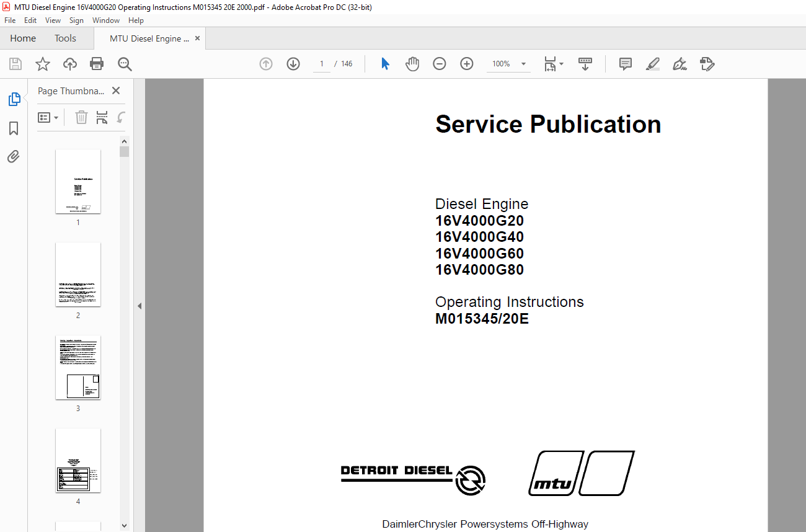Open the View menu
Screen dimensions: 806x532
point(53,20)
